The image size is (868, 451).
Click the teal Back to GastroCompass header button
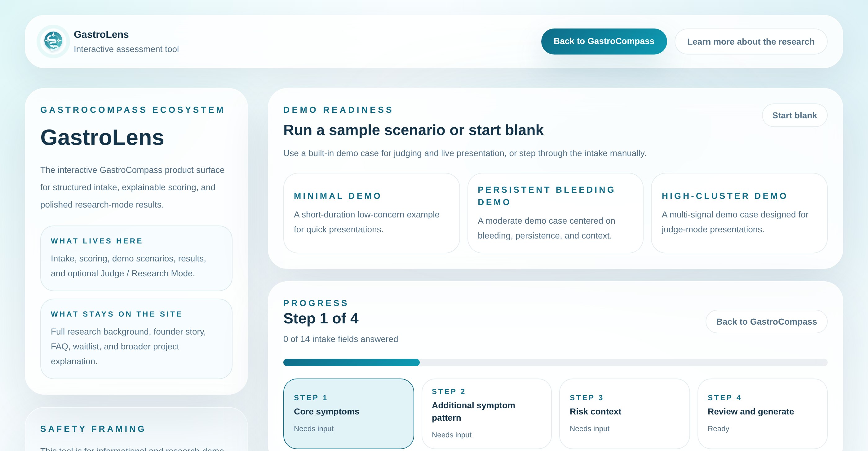pyautogui.click(x=604, y=42)
